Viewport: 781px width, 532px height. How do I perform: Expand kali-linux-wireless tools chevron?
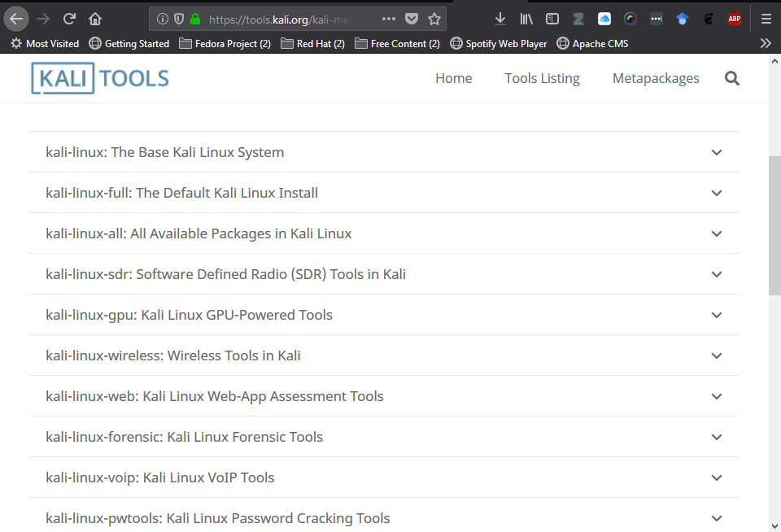coord(717,355)
